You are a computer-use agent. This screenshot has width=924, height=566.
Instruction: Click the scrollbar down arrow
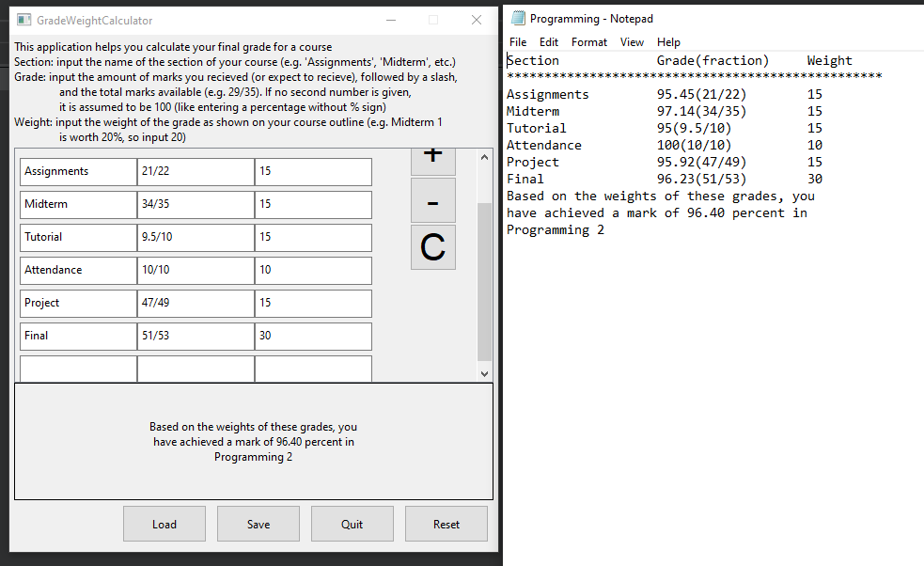(x=484, y=372)
